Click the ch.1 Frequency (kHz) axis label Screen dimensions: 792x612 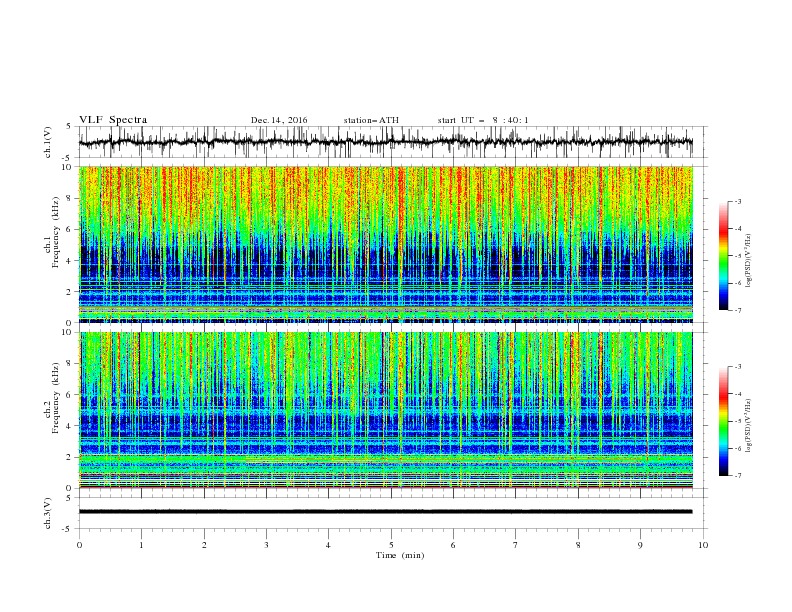(x=52, y=233)
